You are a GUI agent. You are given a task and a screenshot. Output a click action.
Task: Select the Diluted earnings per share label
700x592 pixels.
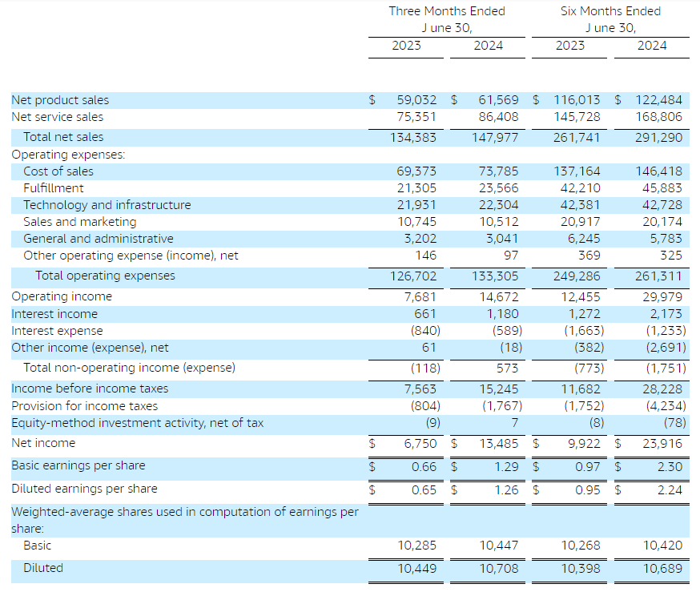pyautogui.click(x=84, y=489)
